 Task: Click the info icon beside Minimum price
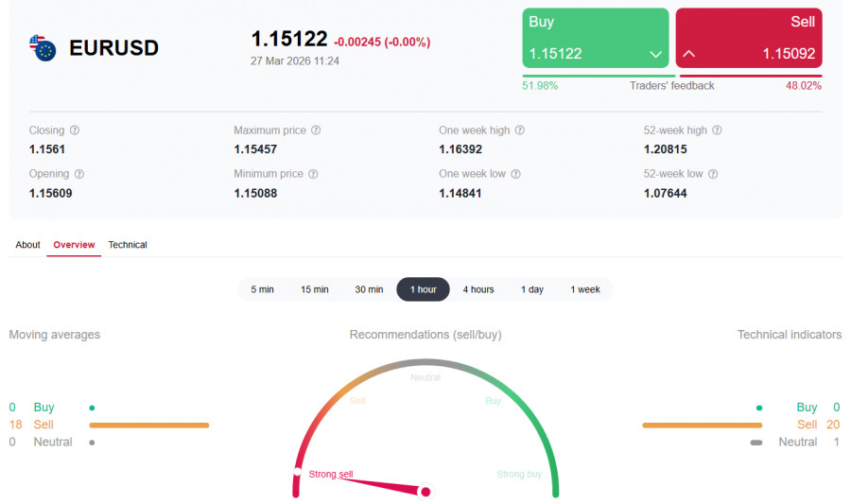[x=313, y=174]
